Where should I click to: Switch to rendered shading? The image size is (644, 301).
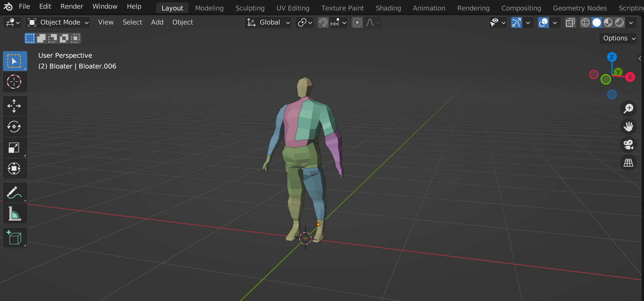[619, 22]
